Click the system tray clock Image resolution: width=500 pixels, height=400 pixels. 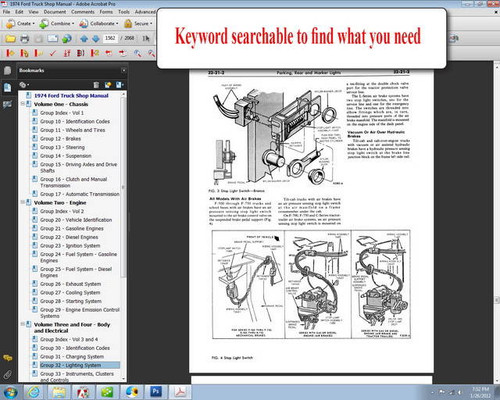point(480,392)
